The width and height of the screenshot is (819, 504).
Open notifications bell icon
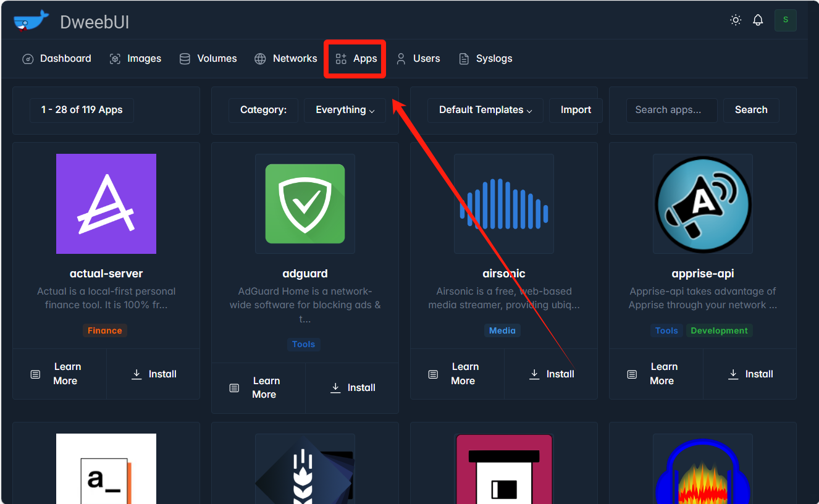click(x=758, y=20)
